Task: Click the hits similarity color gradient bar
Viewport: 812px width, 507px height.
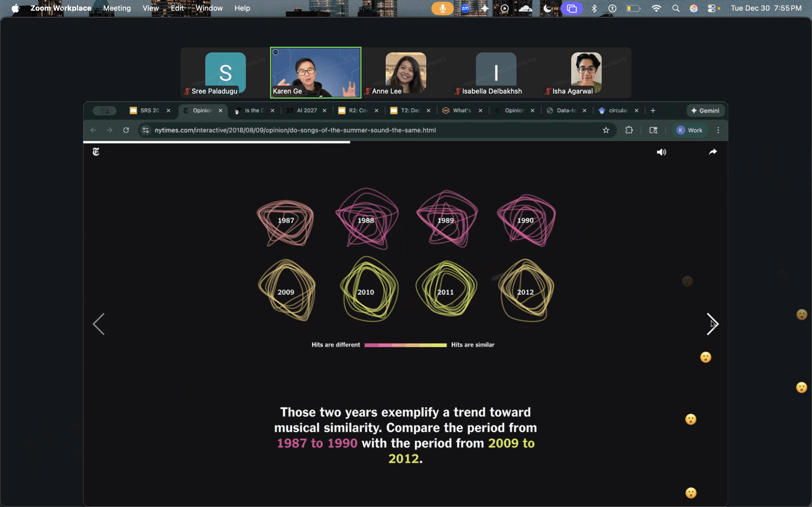Action: pos(405,345)
